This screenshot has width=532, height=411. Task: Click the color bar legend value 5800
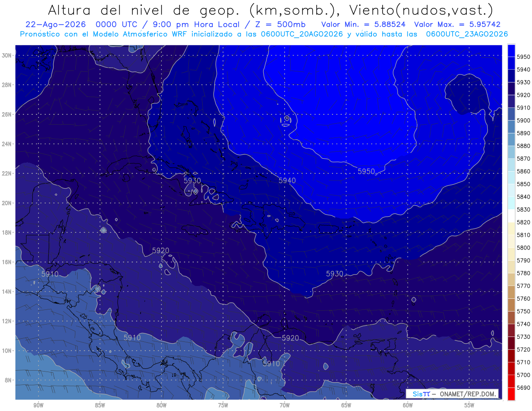524,247
